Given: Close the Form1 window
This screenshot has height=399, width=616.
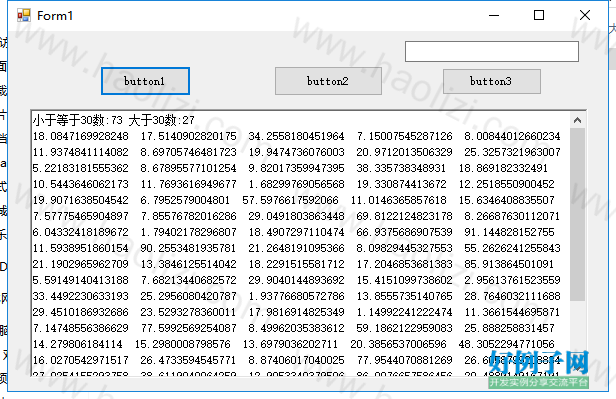Looking at the screenshot, I should click(585, 15).
